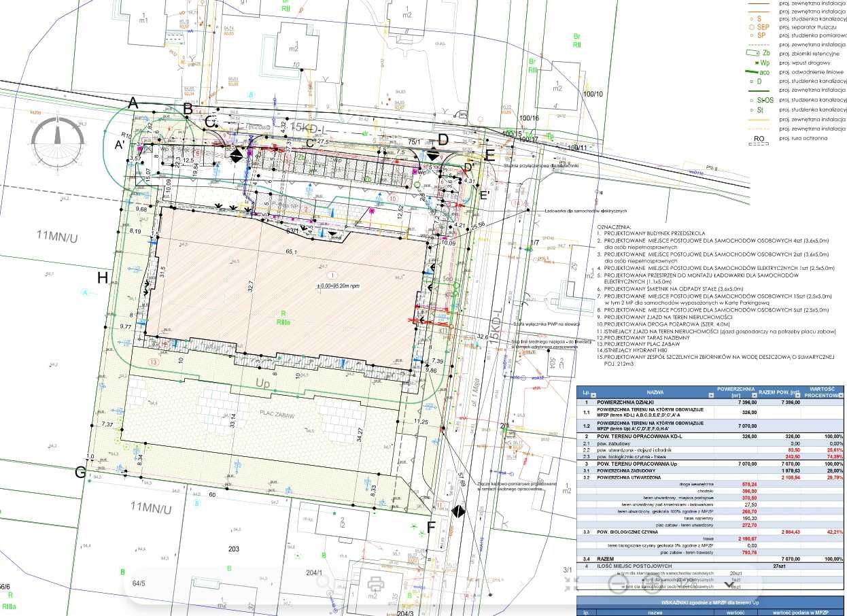Click the "taras naziemny" table entry
Screen dimensions: 847x616
coord(699,518)
